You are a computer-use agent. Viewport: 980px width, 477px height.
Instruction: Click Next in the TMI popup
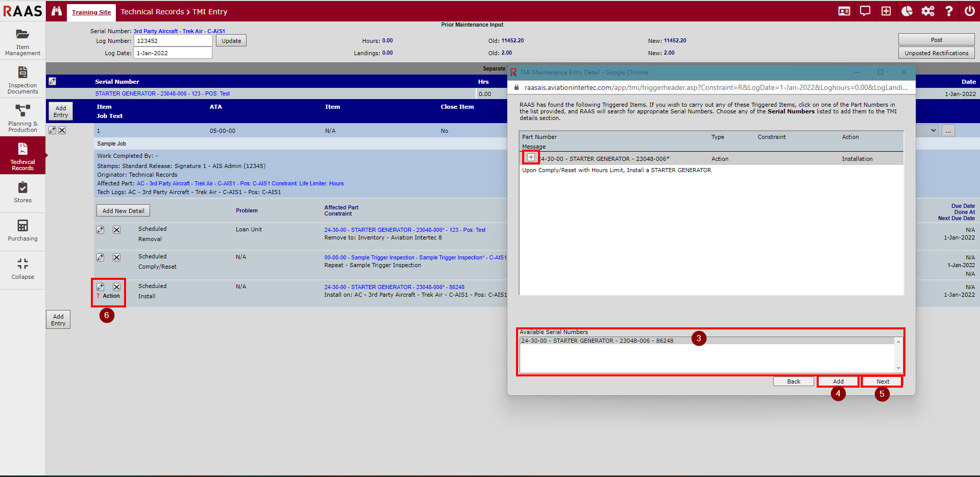tap(883, 381)
